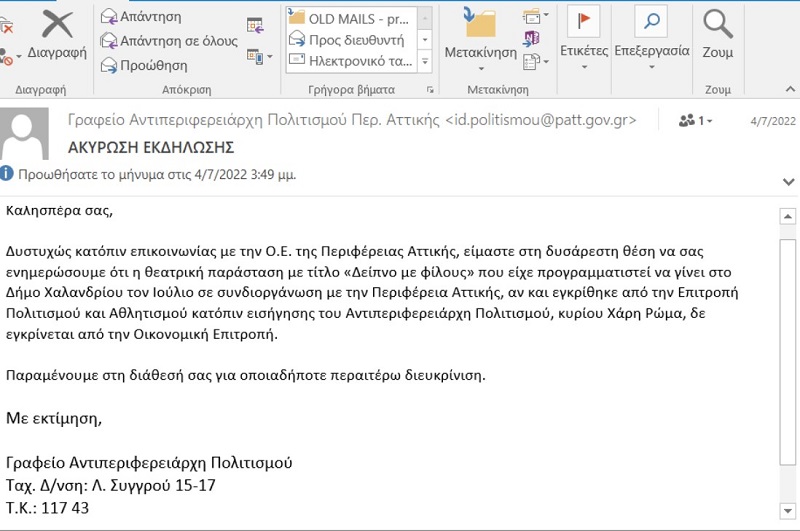Open the Γρήγορα βήματα dialog launcher
800x531 pixels.
pyautogui.click(x=430, y=90)
